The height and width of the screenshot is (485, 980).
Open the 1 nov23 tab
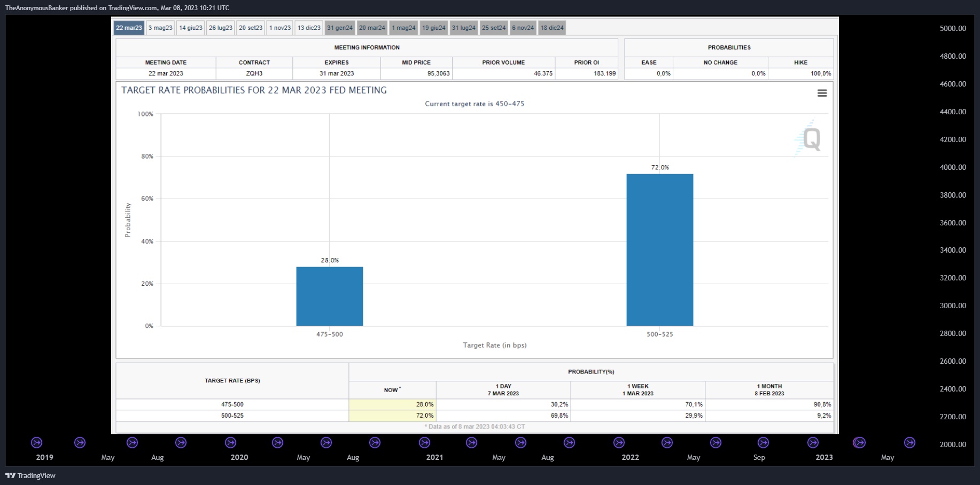(280, 28)
